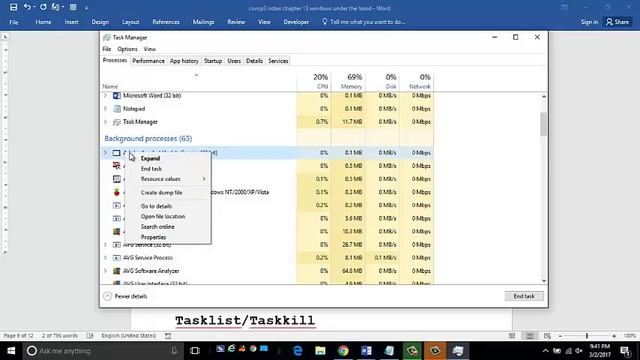Viewport: 640px width, 360px height.
Task: Open Task Manager's Options menu
Action: pyautogui.click(x=127, y=49)
